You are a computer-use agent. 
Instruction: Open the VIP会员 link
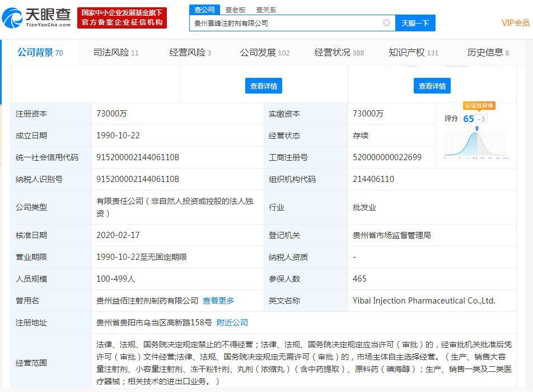click(x=515, y=23)
